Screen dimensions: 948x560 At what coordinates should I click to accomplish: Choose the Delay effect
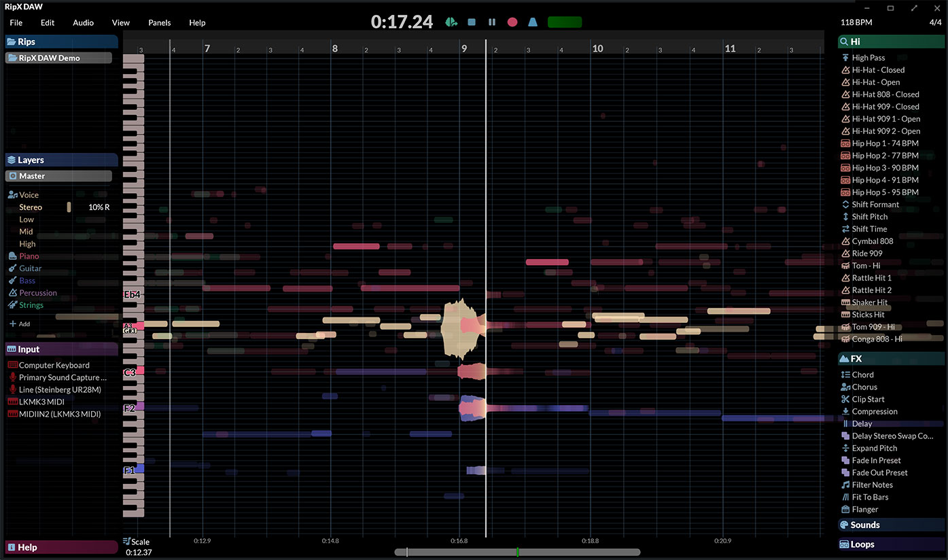(864, 423)
